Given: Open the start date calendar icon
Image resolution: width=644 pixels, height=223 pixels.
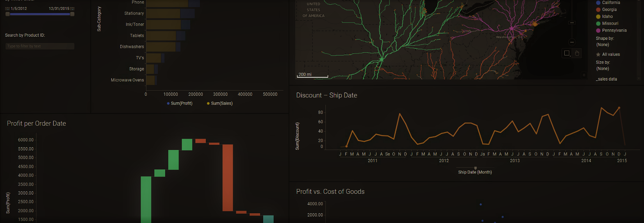Looking at the screenshot, I should click(x=7, y=9).
